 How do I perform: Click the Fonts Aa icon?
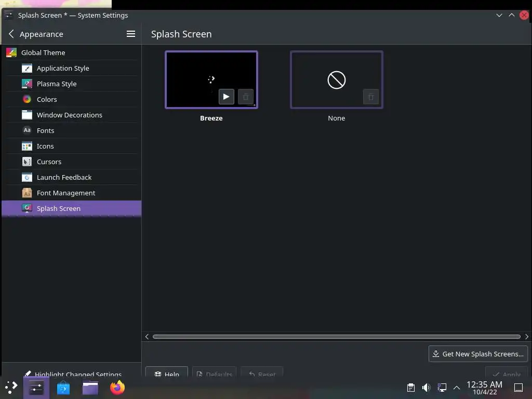click(x=27, y=130)
